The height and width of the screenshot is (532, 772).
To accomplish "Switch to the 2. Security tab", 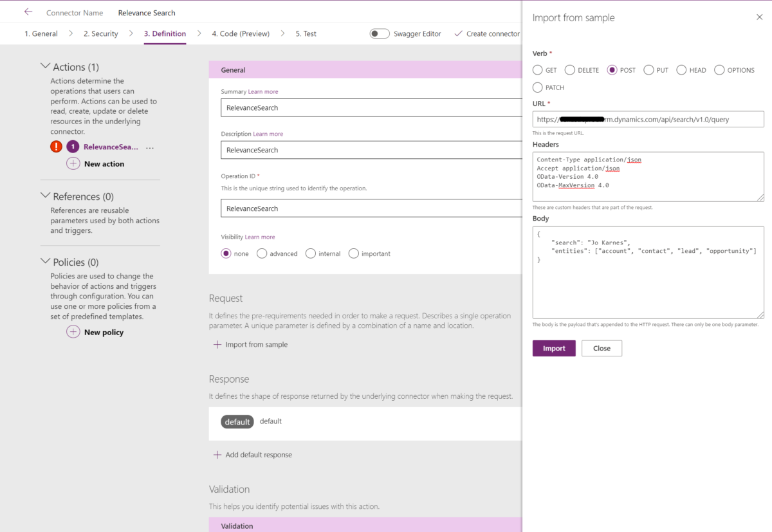I will [100, 33].
